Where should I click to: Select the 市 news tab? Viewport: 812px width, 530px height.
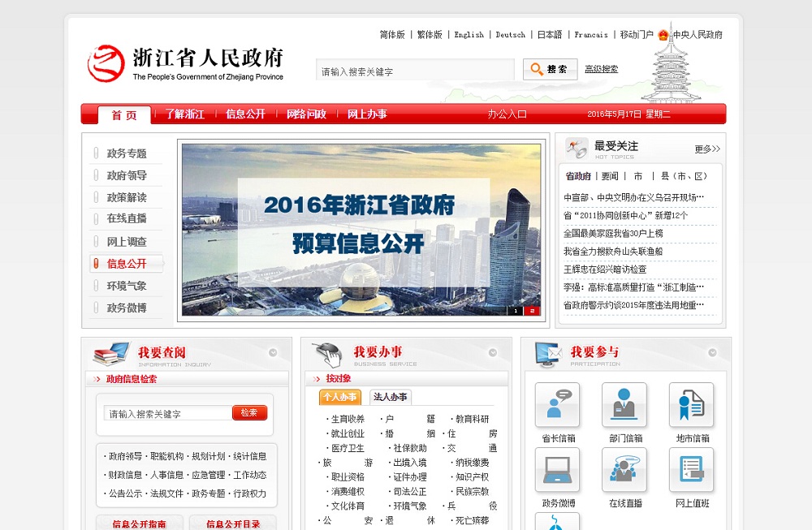coord(638,176)
